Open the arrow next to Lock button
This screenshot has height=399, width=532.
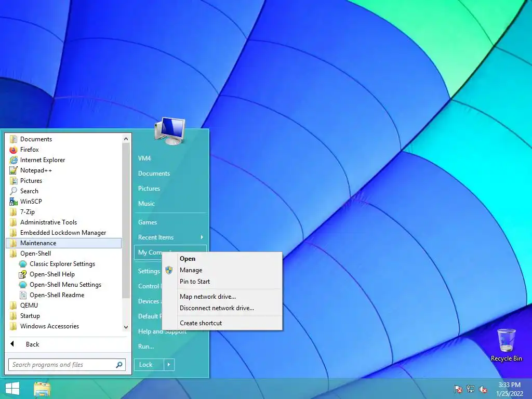(x=169, y=365)
